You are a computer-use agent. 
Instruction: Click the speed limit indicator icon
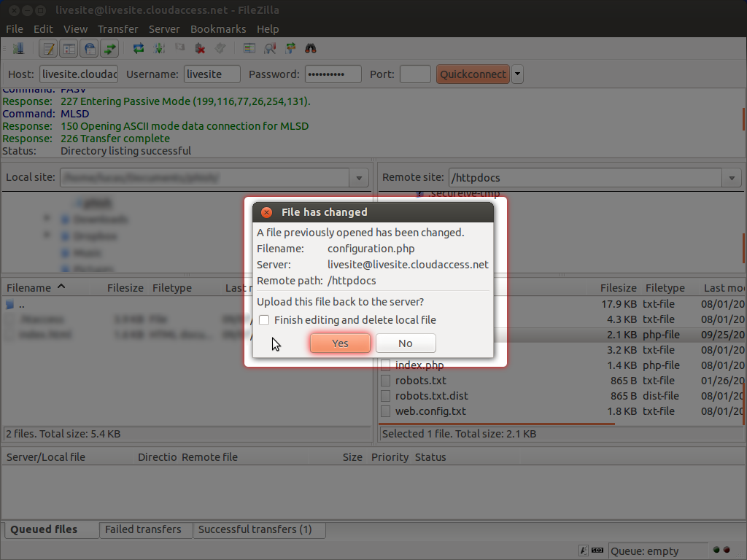(x=597, y=551)
